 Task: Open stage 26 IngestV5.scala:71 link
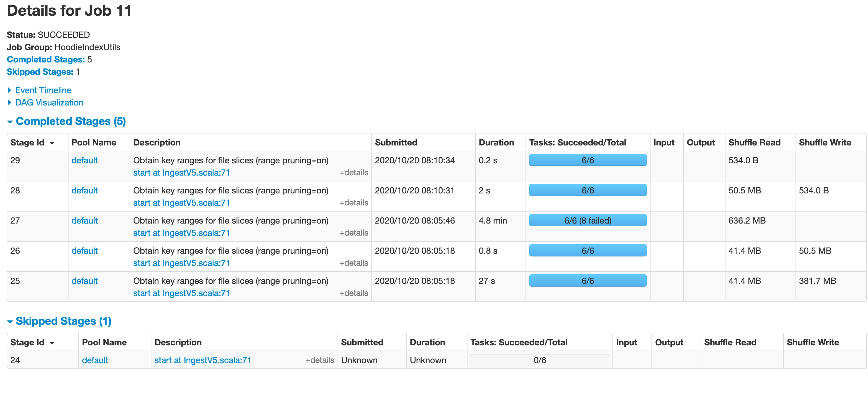(x=181, y=263)
